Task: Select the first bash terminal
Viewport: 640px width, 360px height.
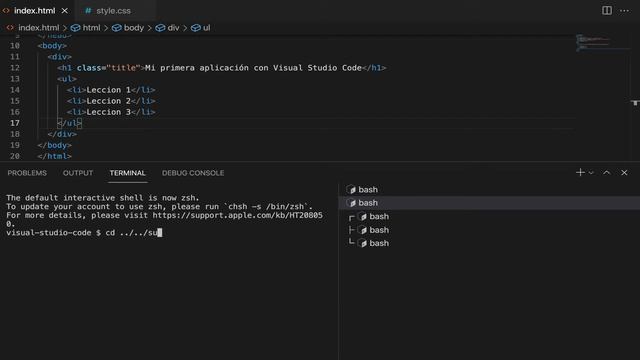Action: [x=489, y=189]
